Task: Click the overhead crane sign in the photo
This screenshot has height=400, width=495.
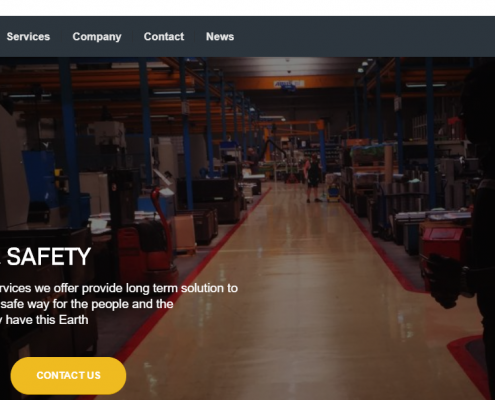Action: coord(289,84)
